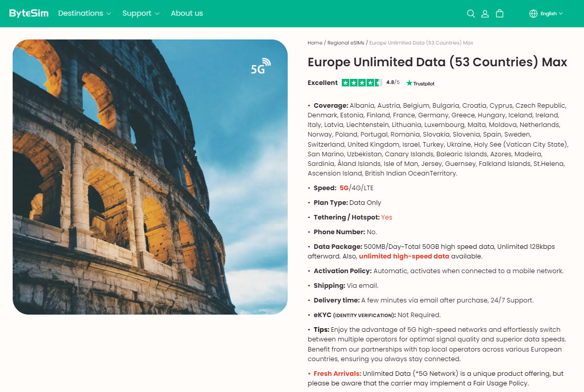Click the green Trustpilot rating stars

(362, 82)
